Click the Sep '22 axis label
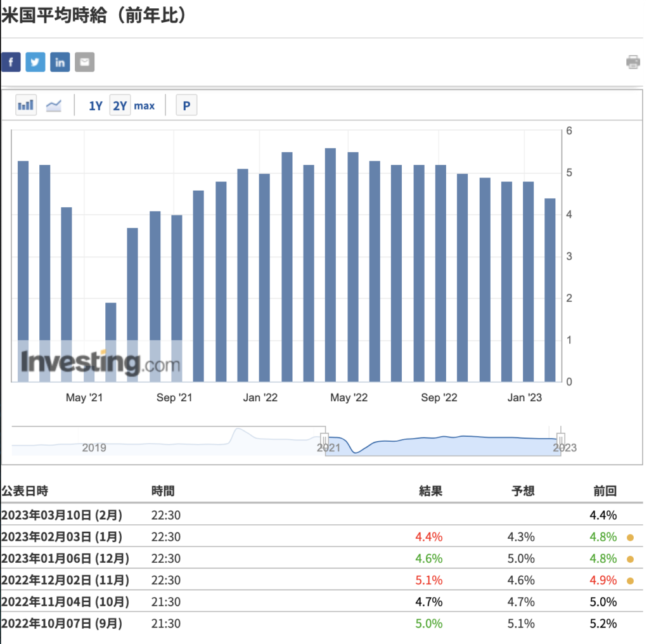This screenshot has width=649, height=644. pyautogui.click(x=439, y=397)
